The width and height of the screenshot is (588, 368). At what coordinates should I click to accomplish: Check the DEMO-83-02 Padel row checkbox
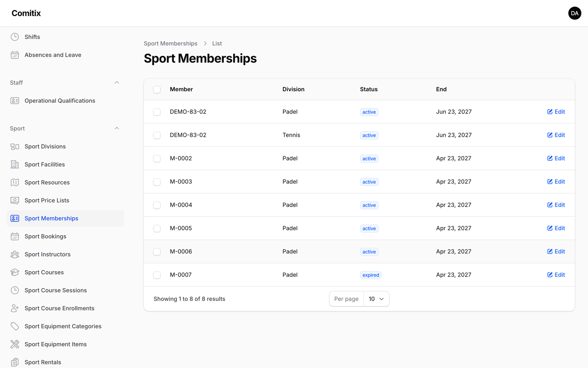157,112
